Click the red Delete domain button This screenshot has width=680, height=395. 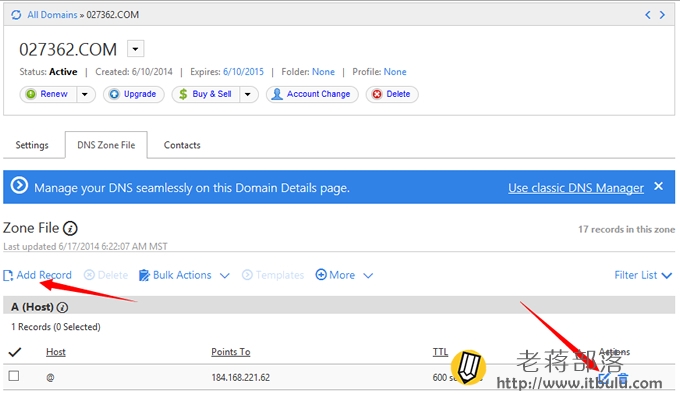click(x=392, y=94)
